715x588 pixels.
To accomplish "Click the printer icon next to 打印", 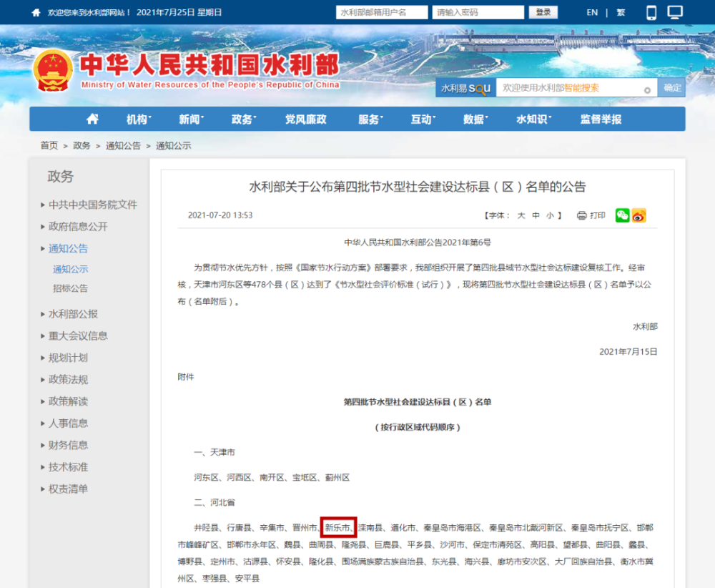I will (x=581, y=215).
